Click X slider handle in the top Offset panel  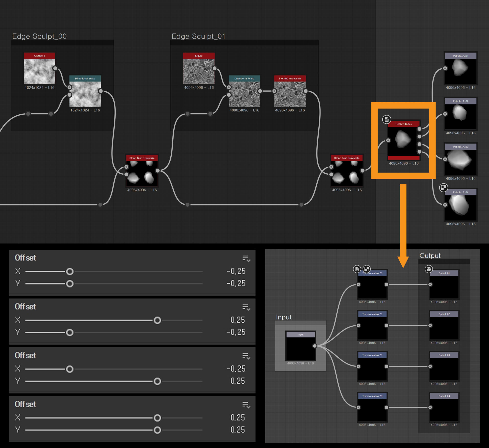(70, 271)
